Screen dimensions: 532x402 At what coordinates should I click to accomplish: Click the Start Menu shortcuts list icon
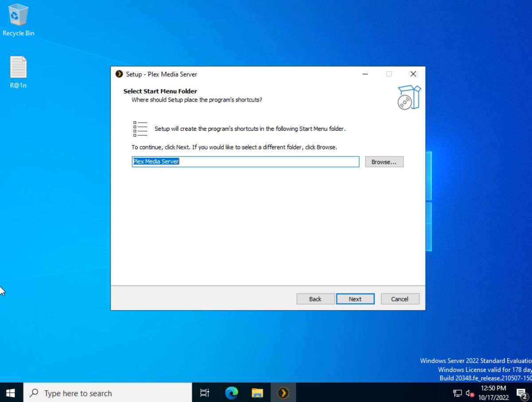(140, 129)
